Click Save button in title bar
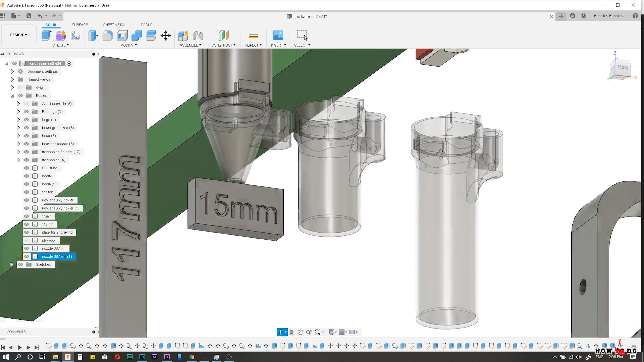The height and width of the screenshot is (362, 644). coord(29,16)
